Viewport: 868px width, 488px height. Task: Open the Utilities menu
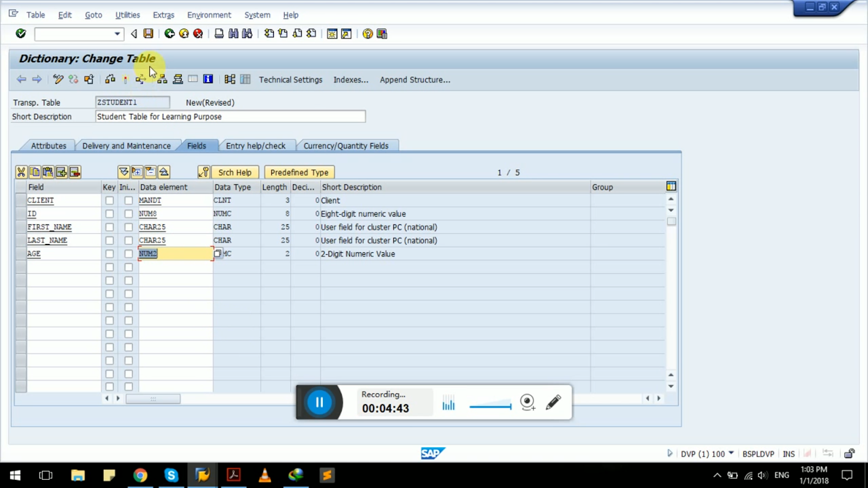(127, 15)
